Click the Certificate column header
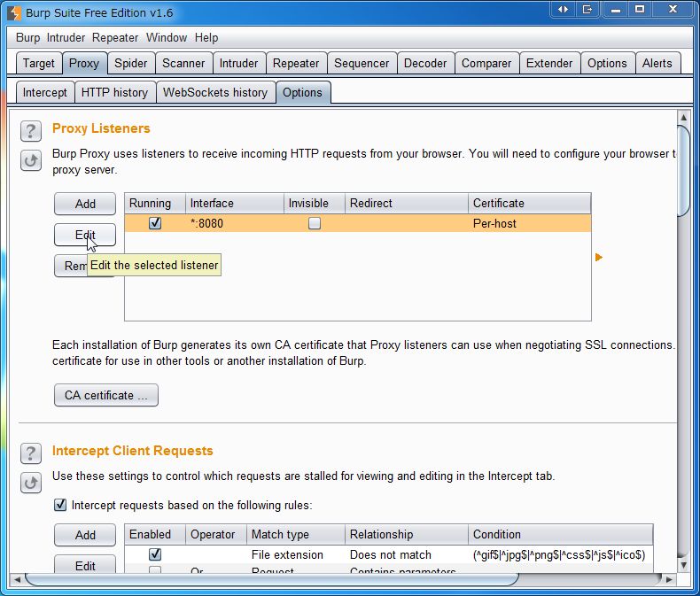The width and height of the screenshot is (700, 596). (530, 204)
